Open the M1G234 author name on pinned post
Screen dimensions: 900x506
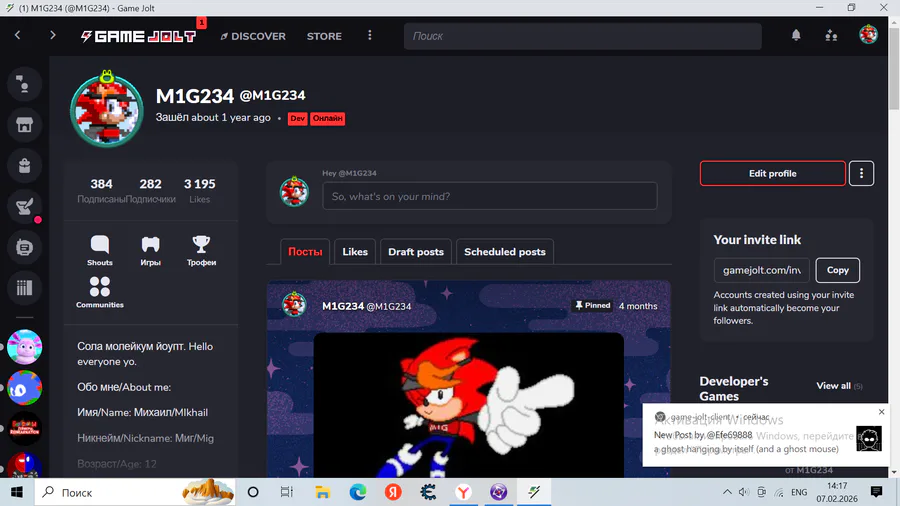point(343,306)
